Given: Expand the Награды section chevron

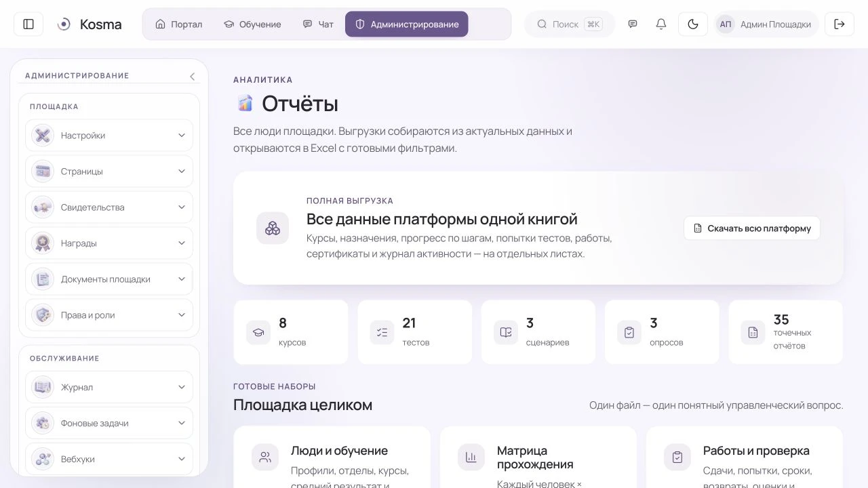Looking at the screenshot, I should (x=182, y=243).
